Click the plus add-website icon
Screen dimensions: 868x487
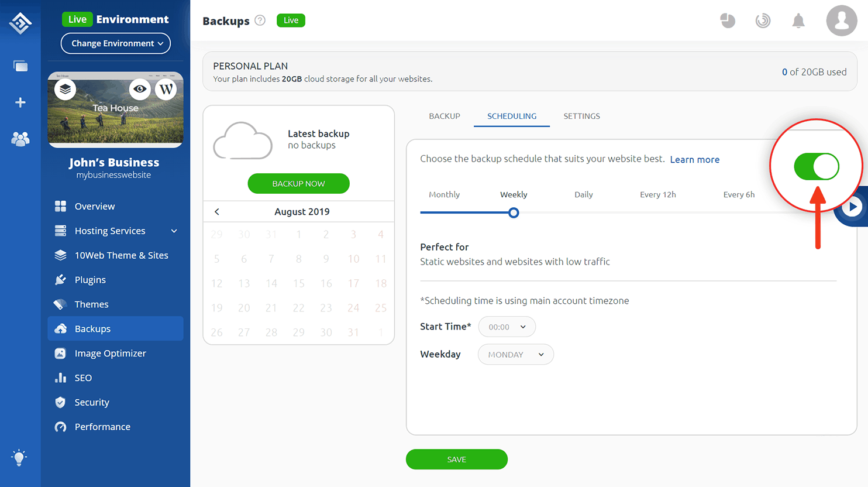(20, 102)
